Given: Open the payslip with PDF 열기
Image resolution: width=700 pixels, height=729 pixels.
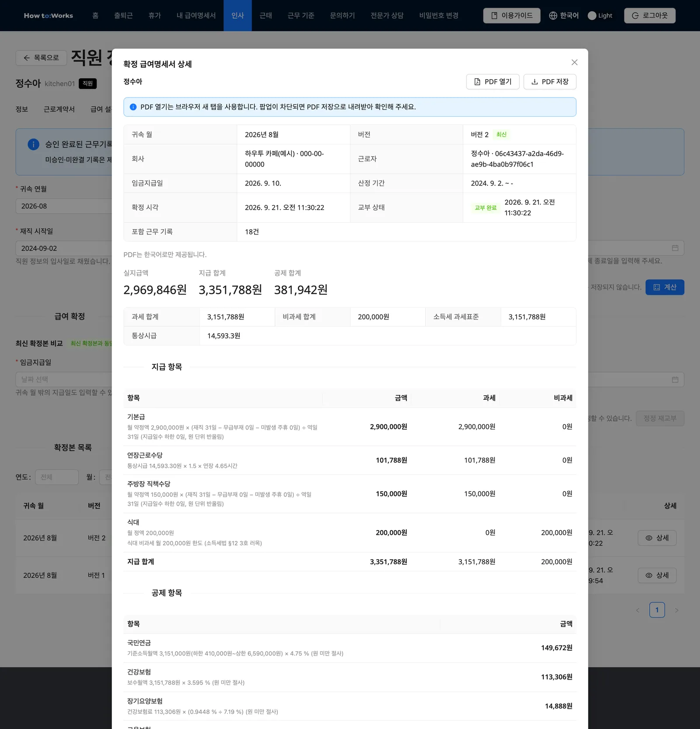Looking at the screenshot, I should tap(493, 82).
